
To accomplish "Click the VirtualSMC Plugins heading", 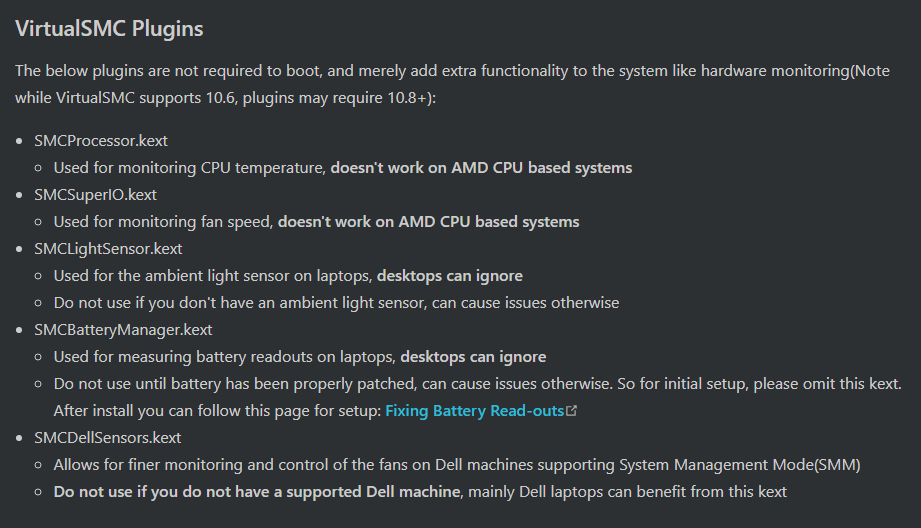I will click(109, 29).
